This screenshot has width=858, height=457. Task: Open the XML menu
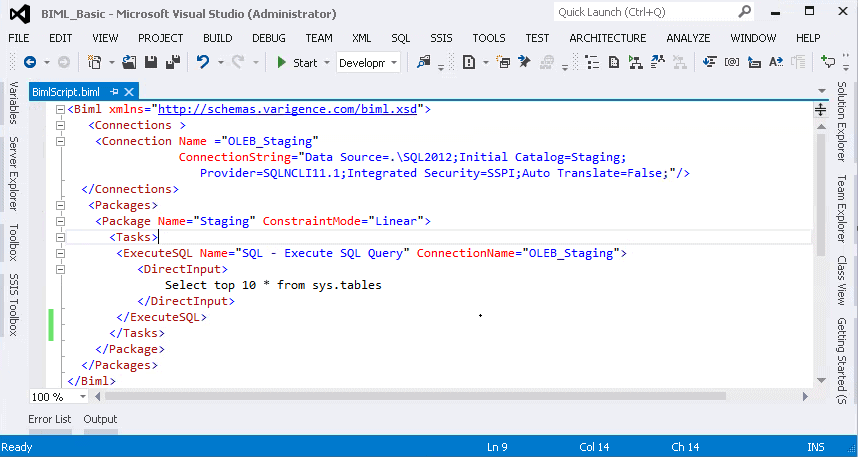click(x=361, y=38)
